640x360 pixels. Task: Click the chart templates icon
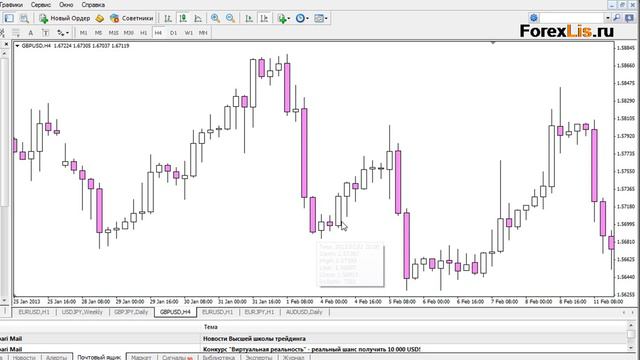319,18
